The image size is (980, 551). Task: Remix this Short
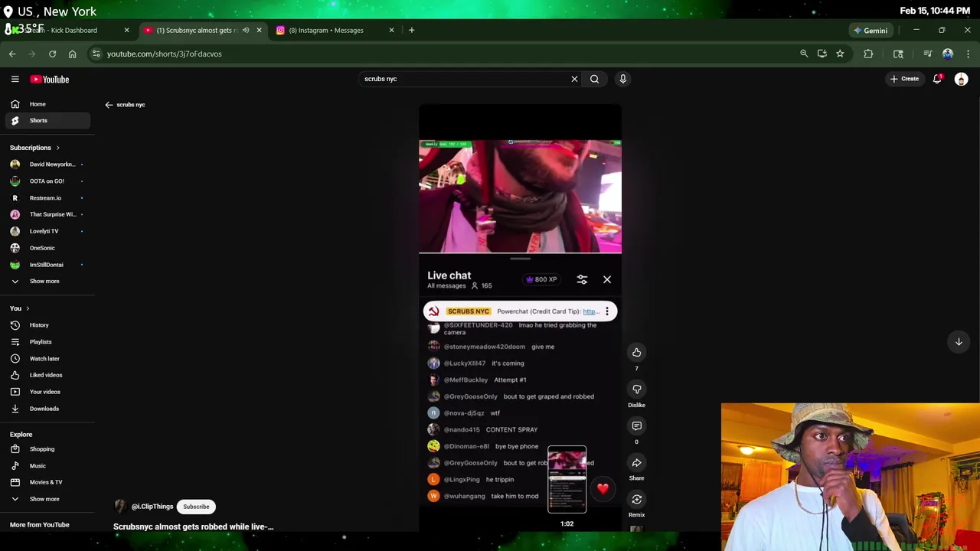[636, 499]
